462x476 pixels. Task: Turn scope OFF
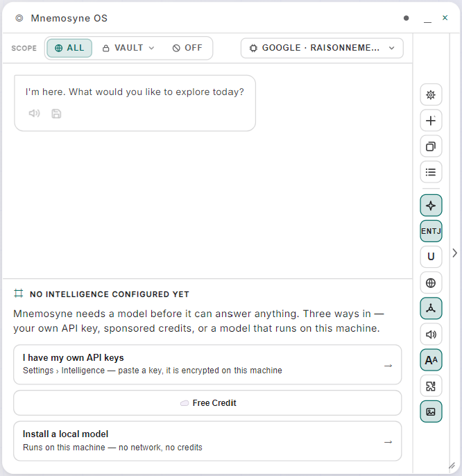tap(187, 48)
